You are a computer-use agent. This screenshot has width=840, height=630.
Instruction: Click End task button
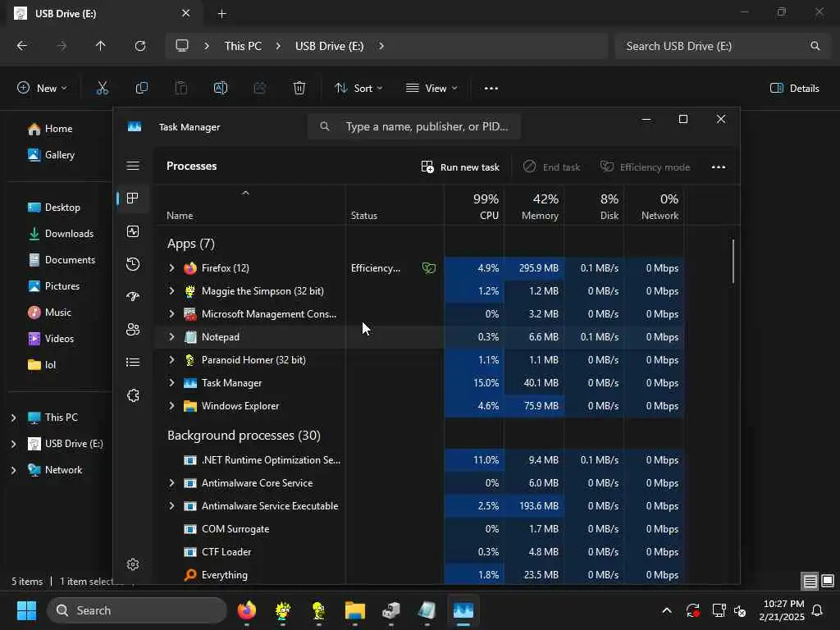[552, 167]
